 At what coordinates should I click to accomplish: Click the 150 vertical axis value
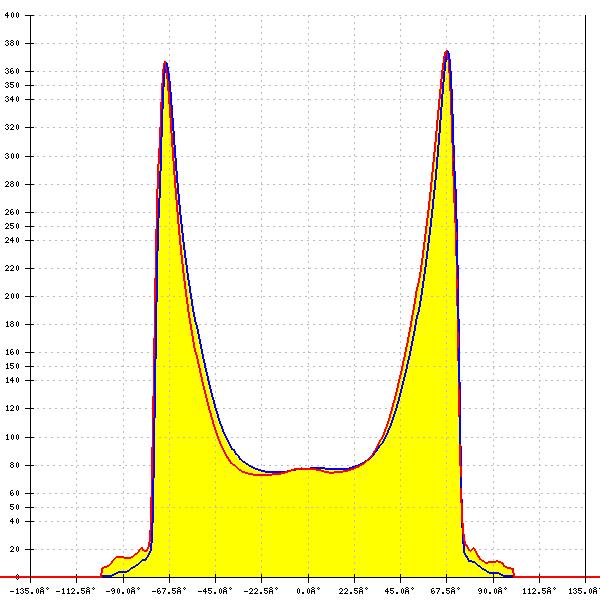click(x=12, y=366)
